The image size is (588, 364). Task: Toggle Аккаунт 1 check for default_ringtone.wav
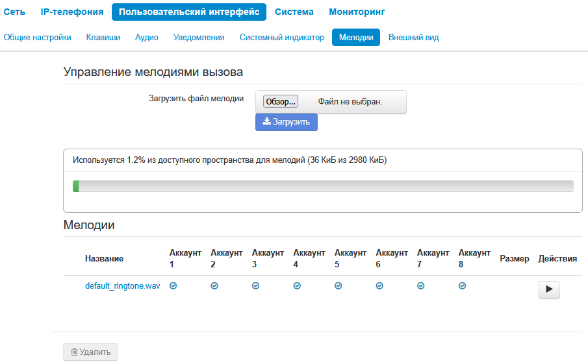pos(173,285)
